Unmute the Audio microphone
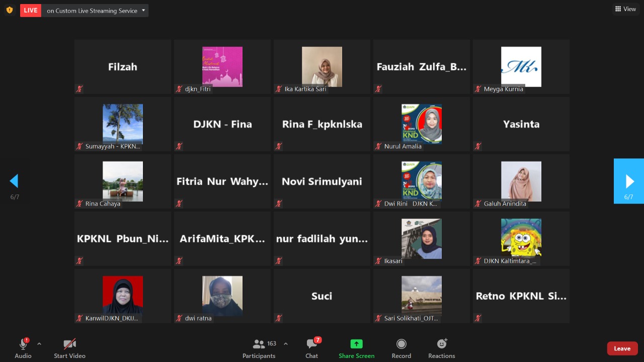 (23, 345)
